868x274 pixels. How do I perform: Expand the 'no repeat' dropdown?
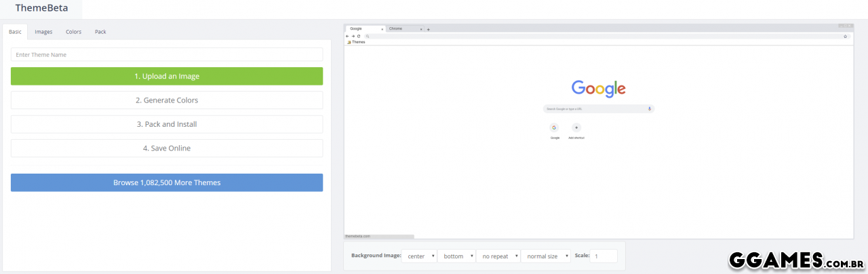pyautogui.click(x=498, y=256)
